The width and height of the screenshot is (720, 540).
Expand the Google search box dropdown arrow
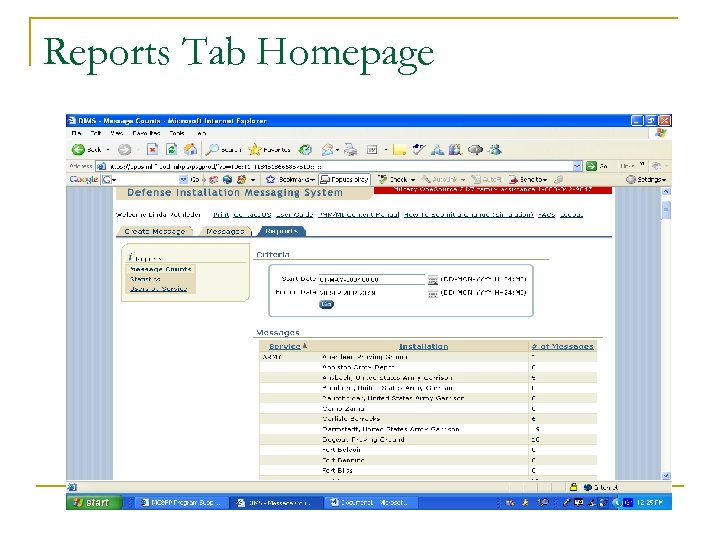tap(183, 180)
